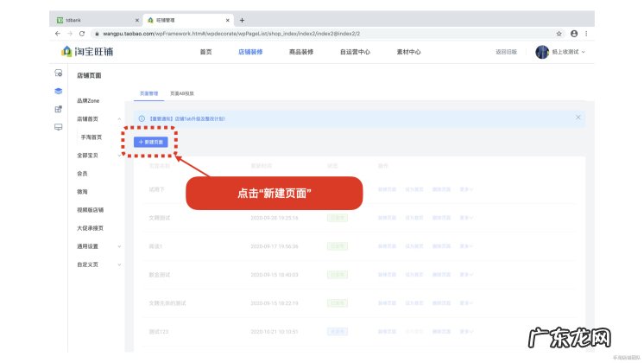Expand the 自定义页 sidebar section

(119, 264)
